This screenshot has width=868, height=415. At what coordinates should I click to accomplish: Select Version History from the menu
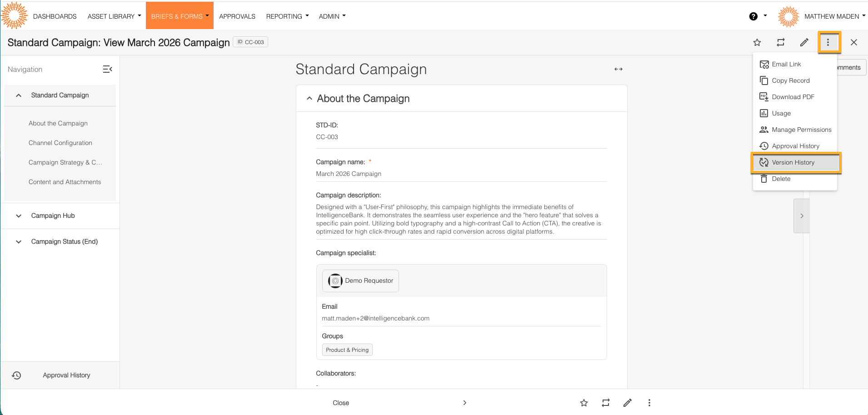click(793, 162)
